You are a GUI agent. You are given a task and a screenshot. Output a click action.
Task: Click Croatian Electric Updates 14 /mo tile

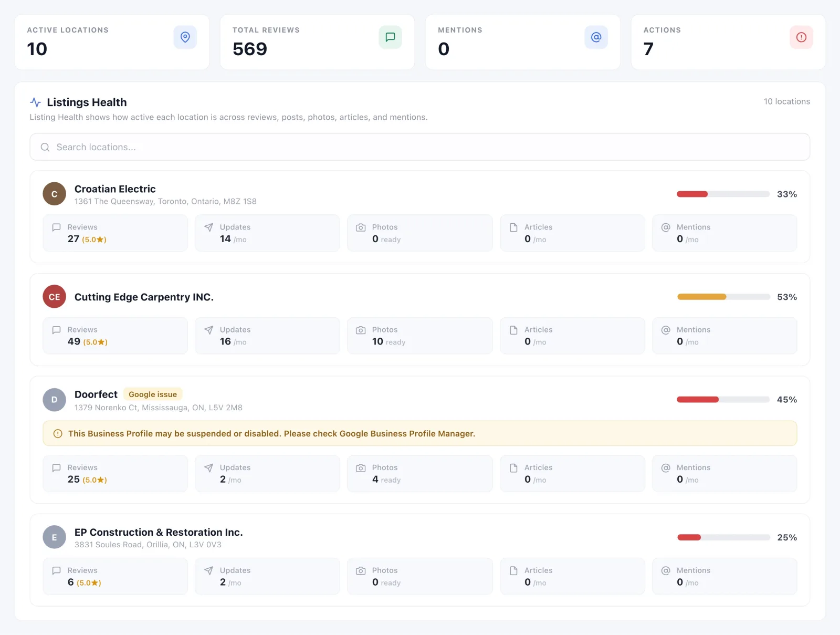[x=268, y=233]
